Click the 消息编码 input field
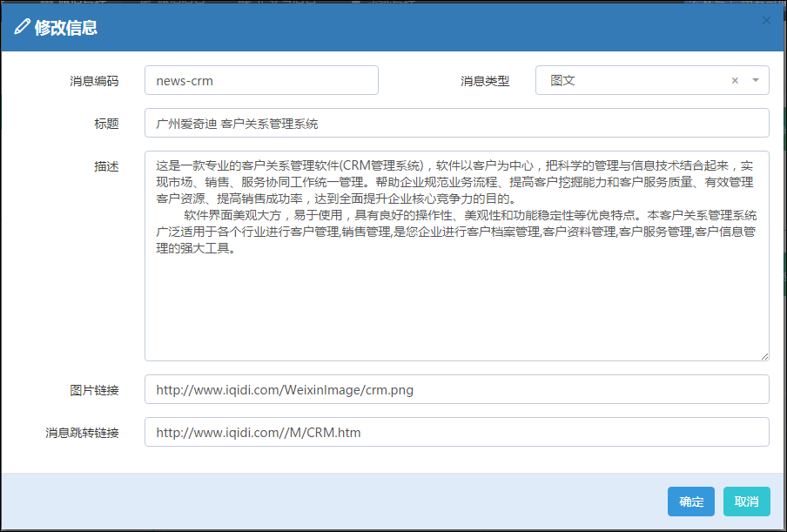The width and height of the screenshot is (787, 532). pyautogui.click(x=261, y=80)
